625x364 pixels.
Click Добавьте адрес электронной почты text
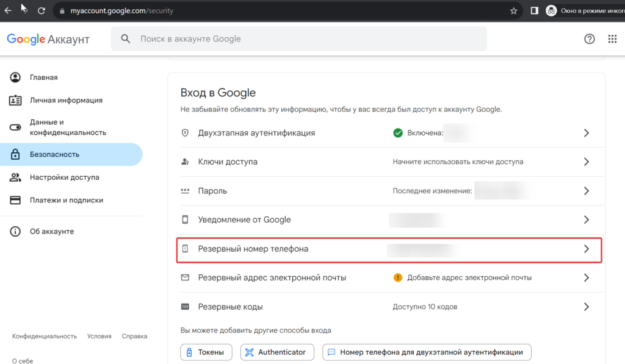[x=469, y=277]
